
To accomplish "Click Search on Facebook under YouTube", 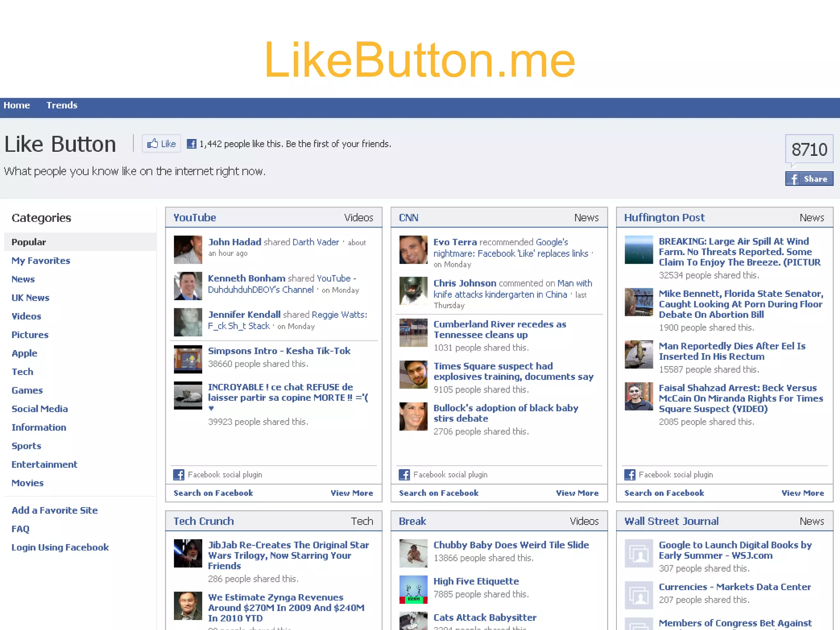I will (213, 493).
